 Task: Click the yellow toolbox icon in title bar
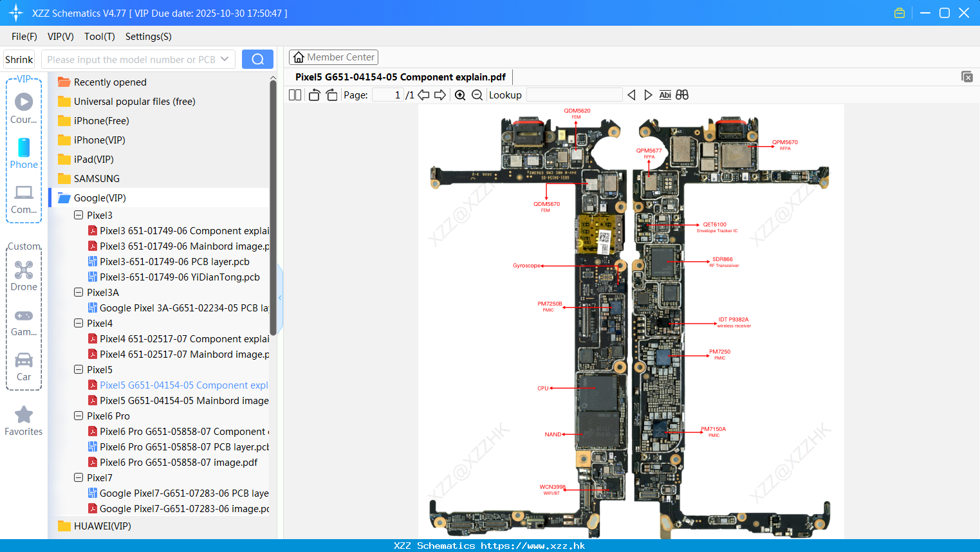tap(900, 13)
